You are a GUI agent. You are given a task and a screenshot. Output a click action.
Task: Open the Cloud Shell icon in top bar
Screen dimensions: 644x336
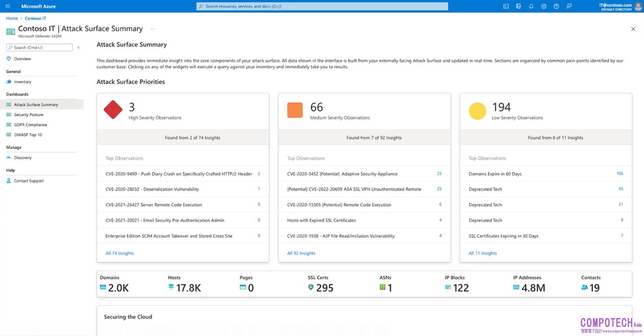tap(506, 6)
